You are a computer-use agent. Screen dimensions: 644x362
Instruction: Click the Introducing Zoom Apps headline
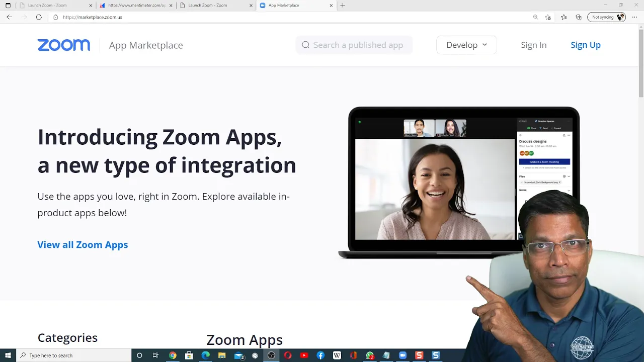167,151
